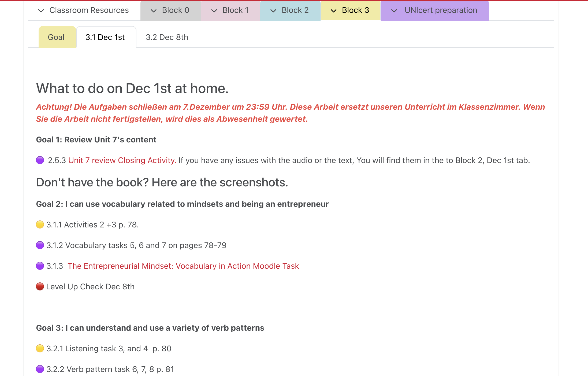Expand the Block 2 chevron
The image size is (588, 376).
click(x=273, y=11)
